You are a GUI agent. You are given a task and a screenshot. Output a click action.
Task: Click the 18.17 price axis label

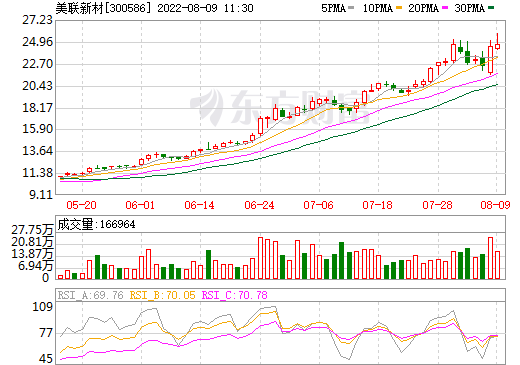click(x=37, y=108)
